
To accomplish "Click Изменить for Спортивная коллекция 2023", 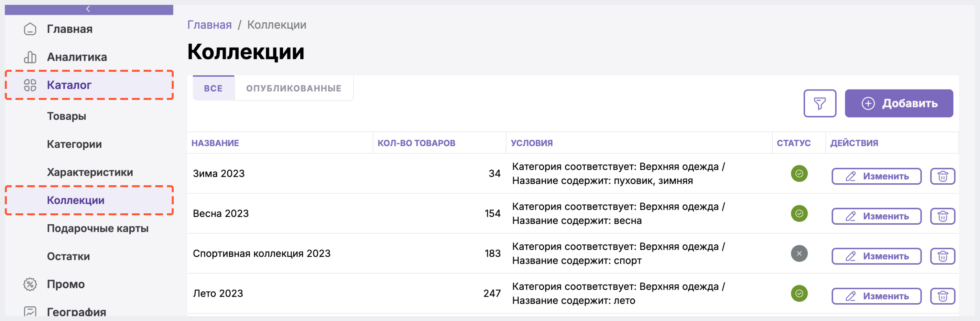I will tap(876, 256).
